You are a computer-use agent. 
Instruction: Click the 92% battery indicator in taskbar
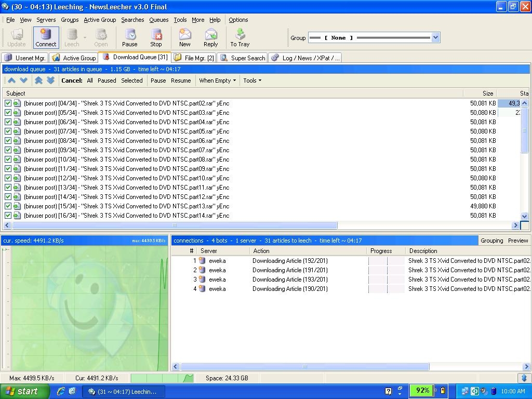(422, 391)
